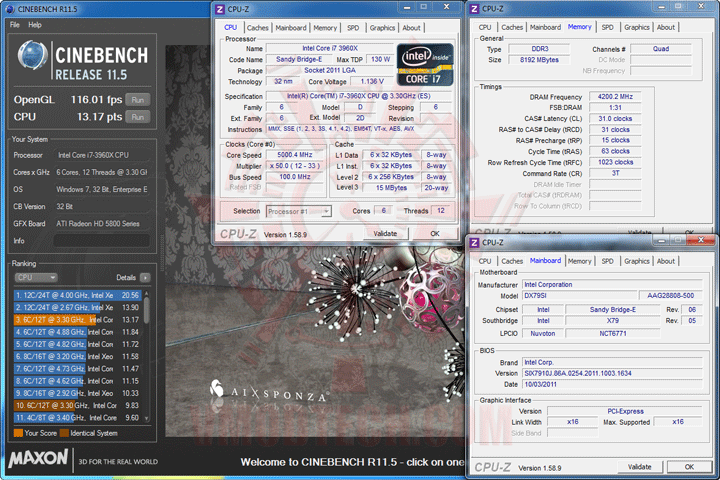Click the ranking list scrollbar
The width and height of the screenshot is (720, 480).
(x=147, y=310)
